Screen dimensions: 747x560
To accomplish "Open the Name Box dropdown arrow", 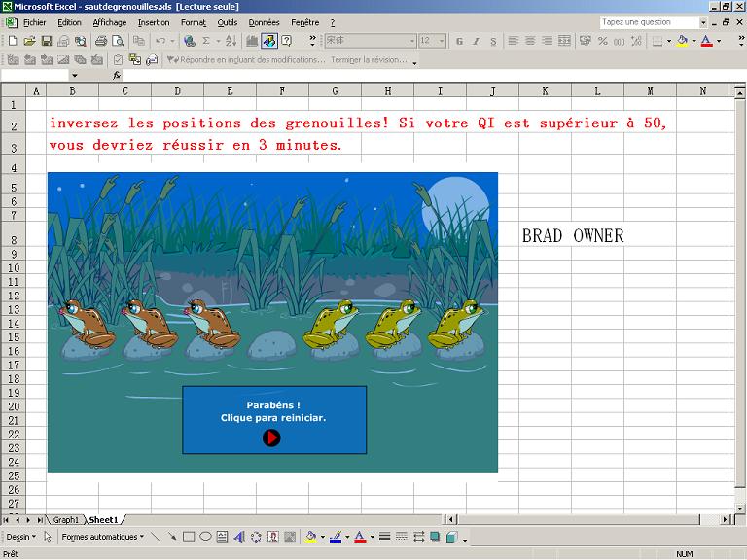I will pos(75,75).
